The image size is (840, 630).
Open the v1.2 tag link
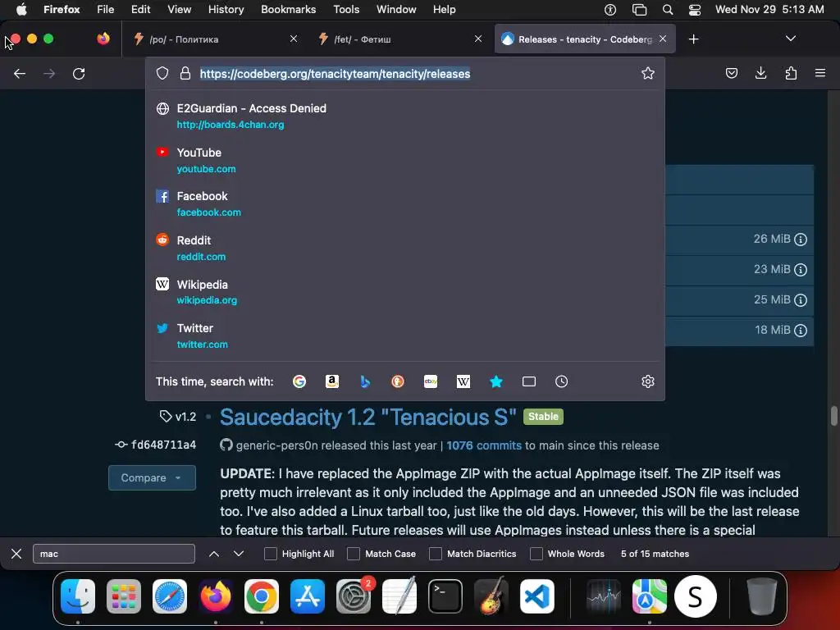tap(178, 416)
